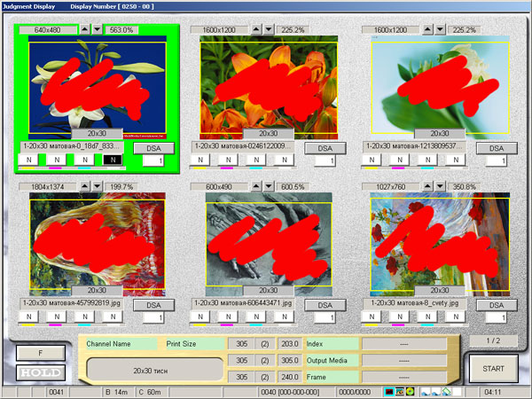Screen dimensions: 532x399
Task: Click the up arrow above the white lily image
Action: (85, 29)
